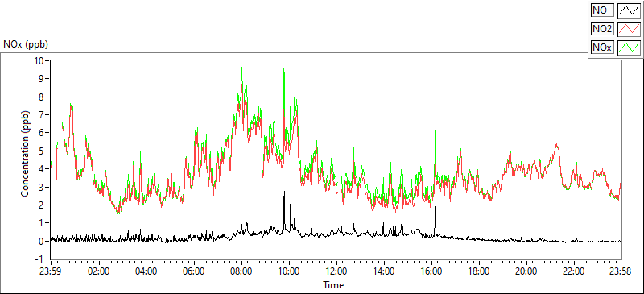
Task: Select the 06:00 time tick label
Action: click(x=194, y=271)
